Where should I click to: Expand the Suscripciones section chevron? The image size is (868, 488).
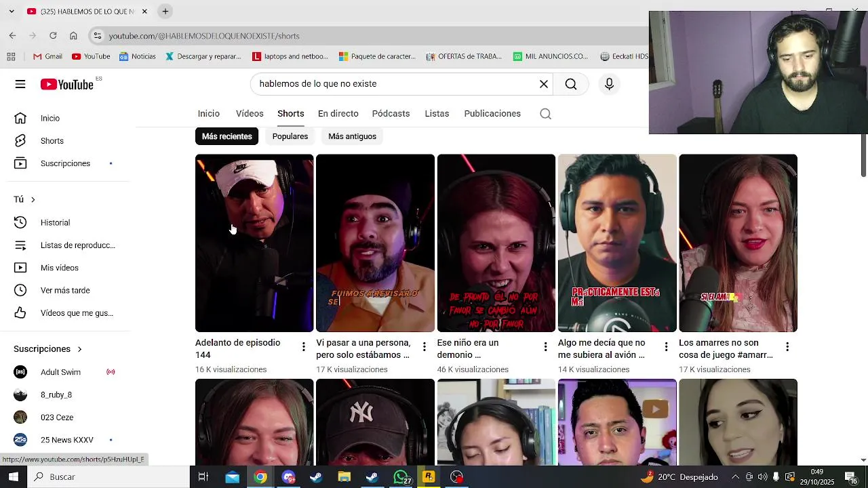(79, 349)
